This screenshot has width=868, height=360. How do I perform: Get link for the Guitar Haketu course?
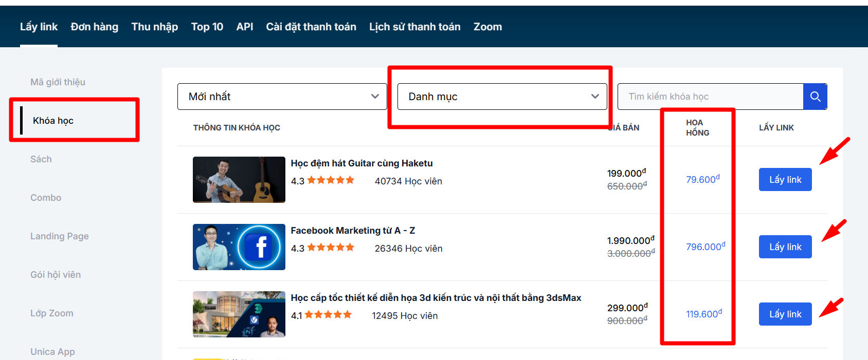[785, 180]
